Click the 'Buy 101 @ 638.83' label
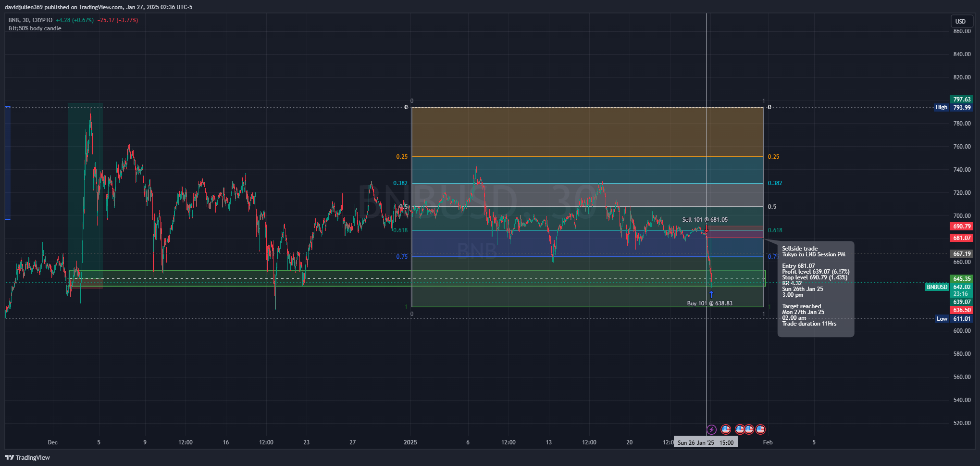 point(709,303)
